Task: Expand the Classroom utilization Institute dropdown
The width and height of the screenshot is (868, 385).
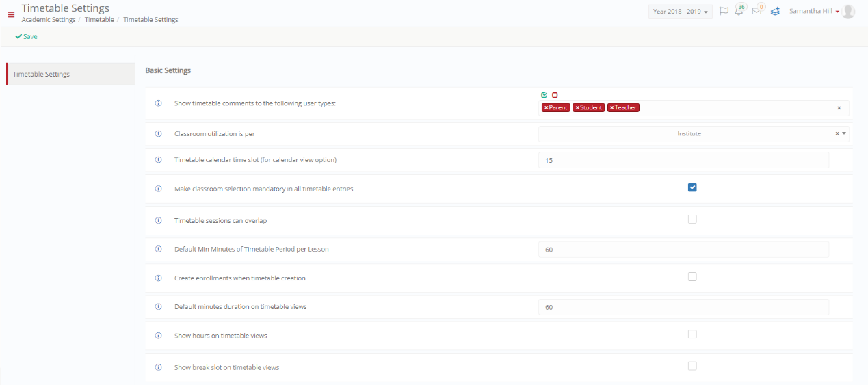Action: point(694,134)
